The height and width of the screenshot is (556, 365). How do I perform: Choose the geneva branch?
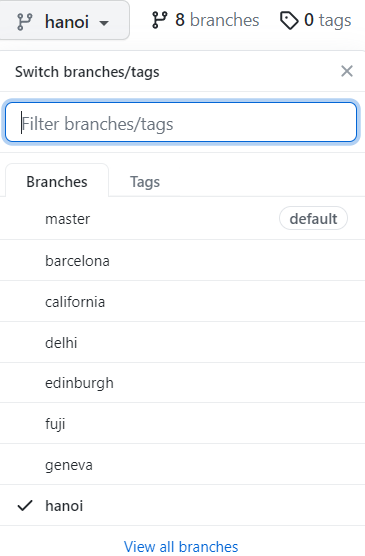pos(182,464)
